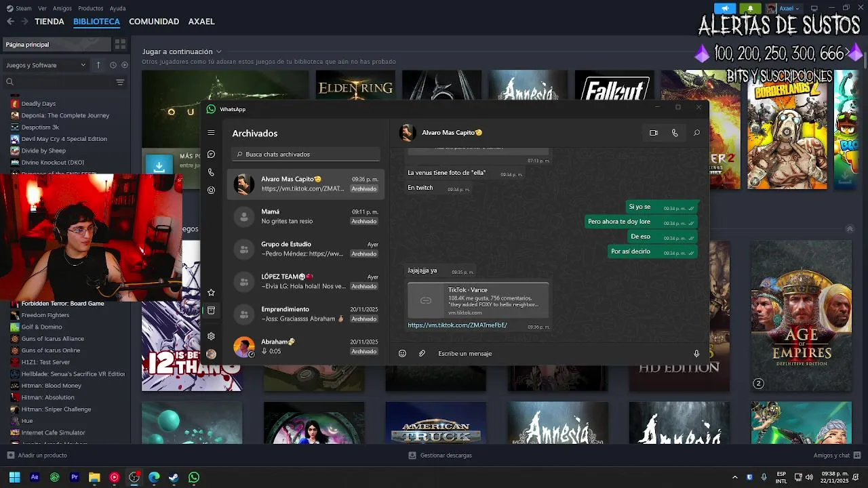Click the download icon on the Steam game card
The height and width of the screenshot is (488, 868).
point(159,166)
